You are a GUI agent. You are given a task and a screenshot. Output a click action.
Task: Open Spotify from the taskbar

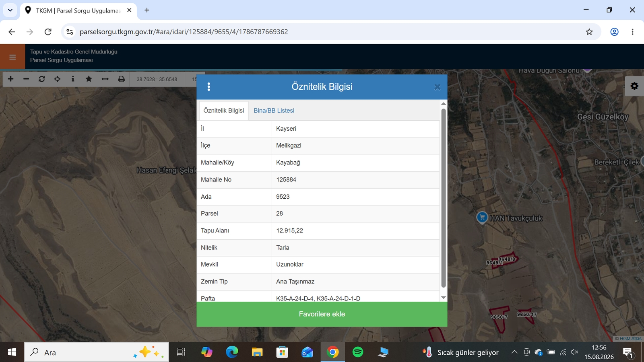[x=358, y=352]
